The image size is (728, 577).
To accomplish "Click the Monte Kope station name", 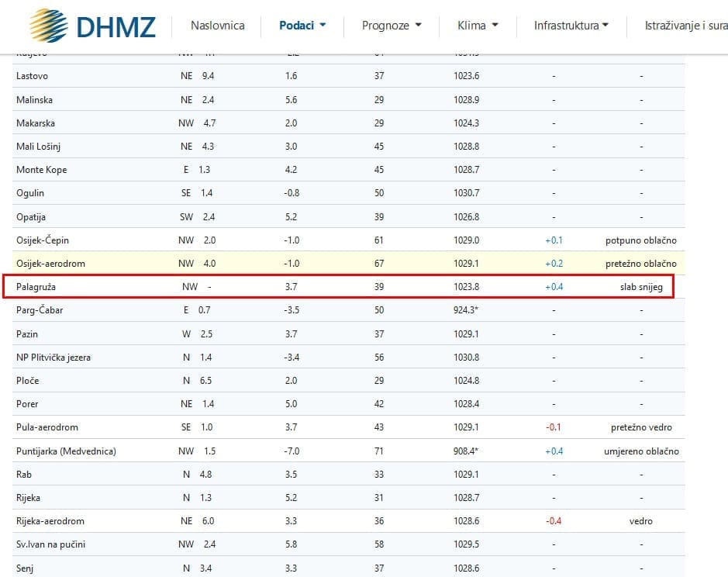I will (x=41, y=170).
